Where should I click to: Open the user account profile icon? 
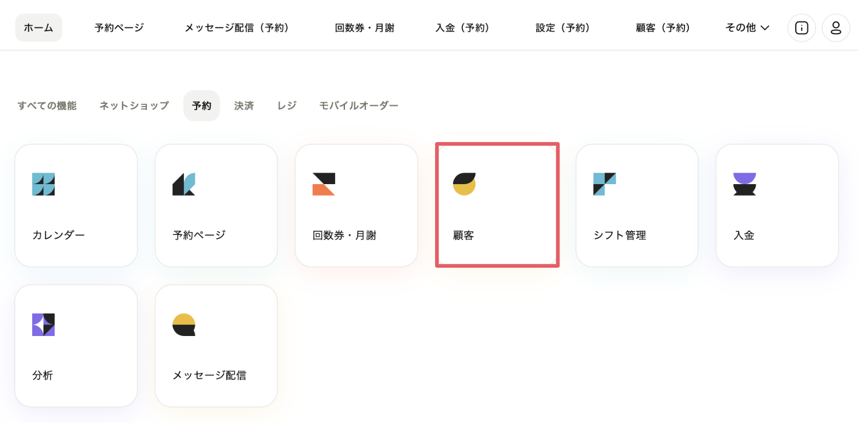836,28
